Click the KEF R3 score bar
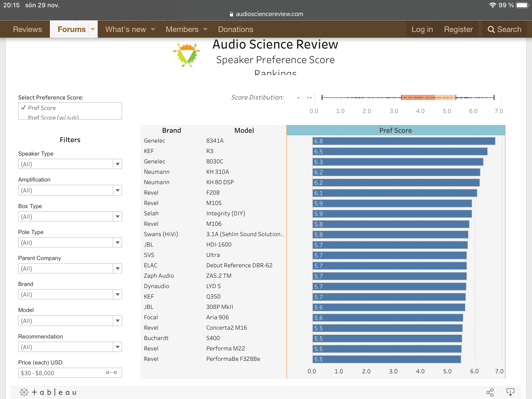The height and width of the screenshot is (399, 532). click(400, 151)
